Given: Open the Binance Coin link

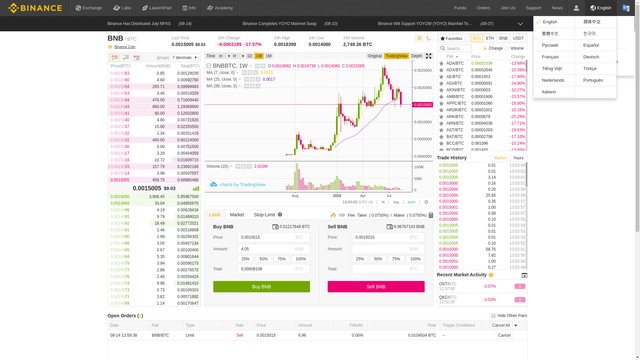Looking at the screenshot, I should [x=124, y=47].
